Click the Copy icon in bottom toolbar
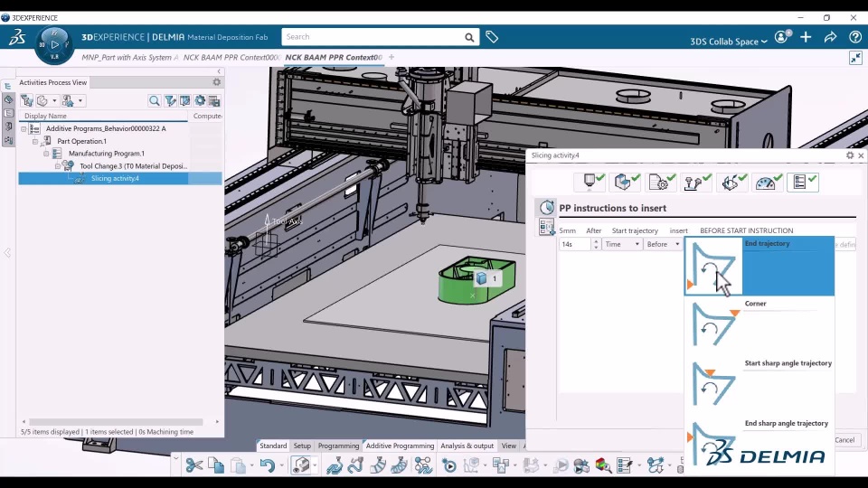The width and height of the screenshot is (868, 488). [216, 465]
